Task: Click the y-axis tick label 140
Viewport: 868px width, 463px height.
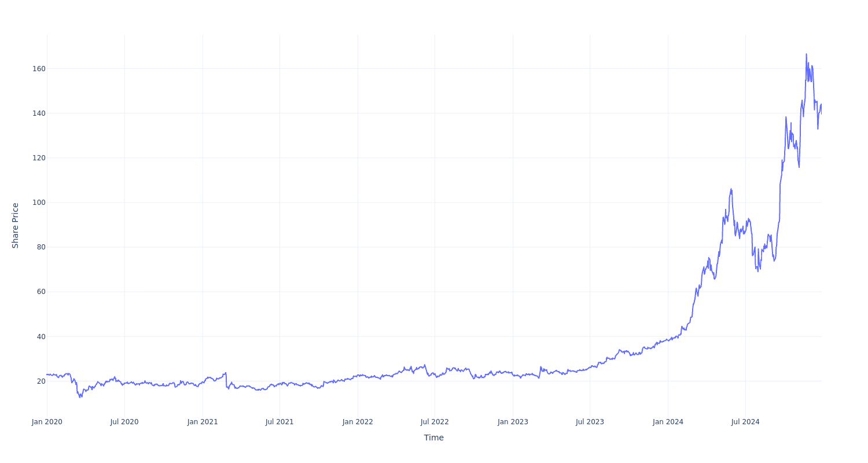Action: click(x=39, y=113)
